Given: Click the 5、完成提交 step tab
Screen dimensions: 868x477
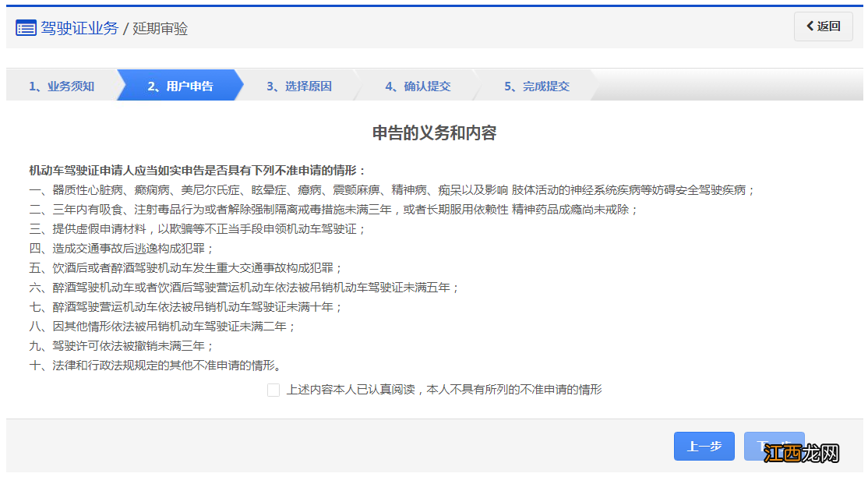Looking at the screenshot, I should [538, 86].
